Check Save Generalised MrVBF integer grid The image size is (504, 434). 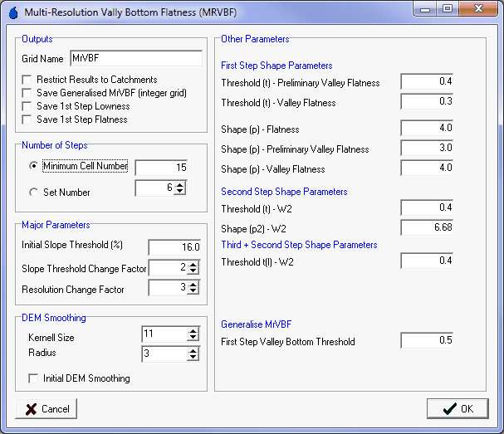[28, 93]
